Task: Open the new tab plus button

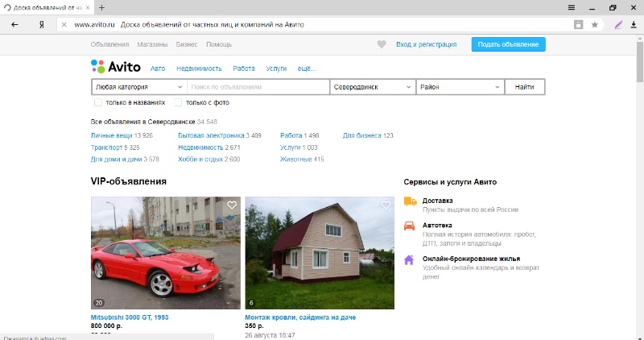Action: coord(101,7)
